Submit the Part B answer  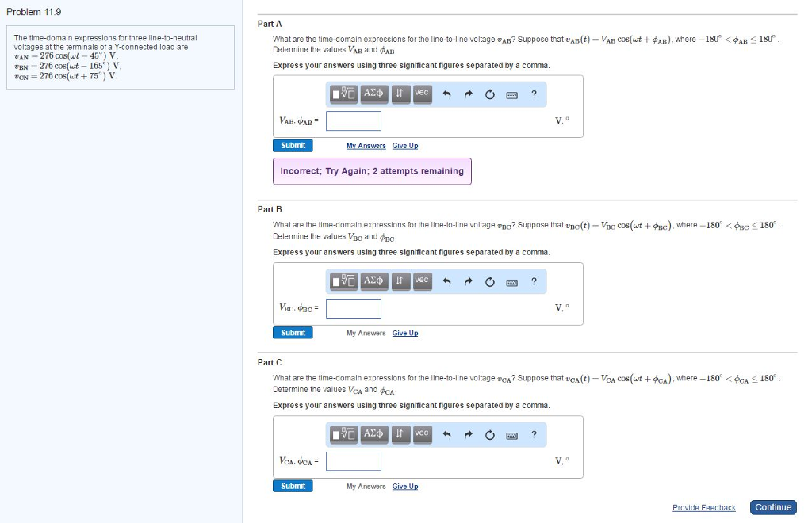click(293, 332)
